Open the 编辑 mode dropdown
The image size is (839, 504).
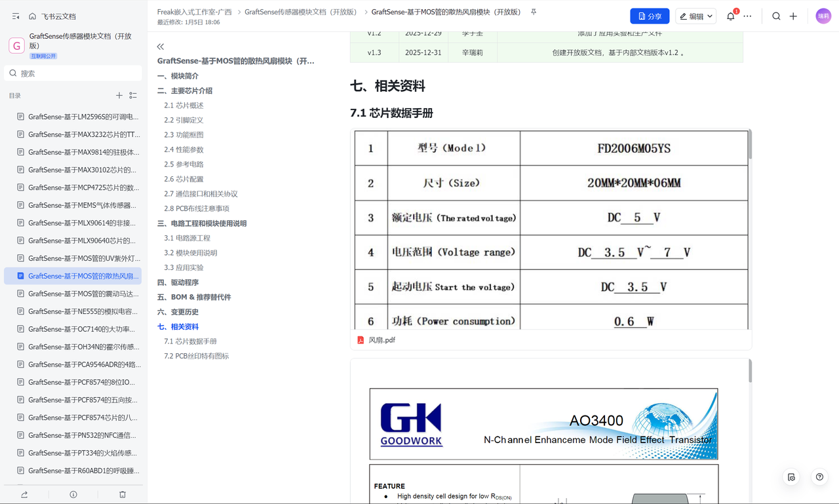[696, 16]
